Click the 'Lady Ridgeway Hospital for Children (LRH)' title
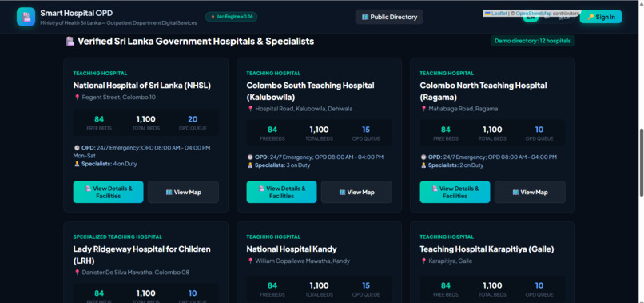The image size is (644, 303). [x=141, y=255]
